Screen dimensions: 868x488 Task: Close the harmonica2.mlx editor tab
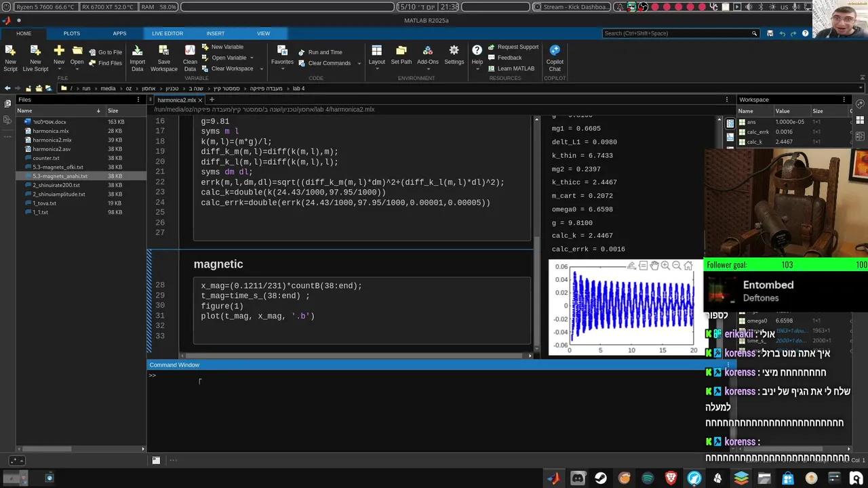point(200,100)
